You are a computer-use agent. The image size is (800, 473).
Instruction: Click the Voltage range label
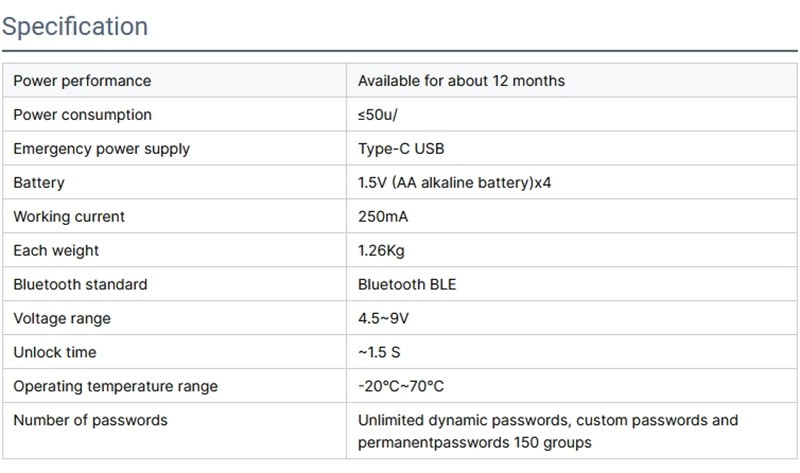pyautogui.click(x=62, y=319)
